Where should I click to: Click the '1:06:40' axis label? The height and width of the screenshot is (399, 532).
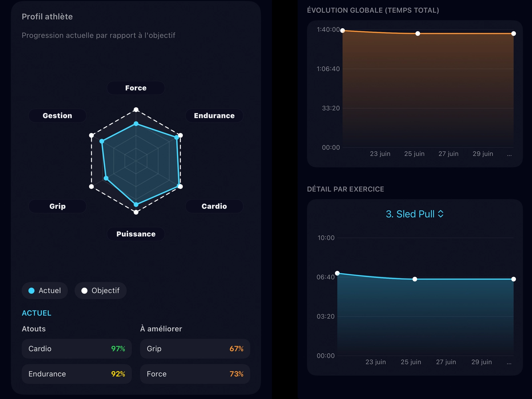328,69
